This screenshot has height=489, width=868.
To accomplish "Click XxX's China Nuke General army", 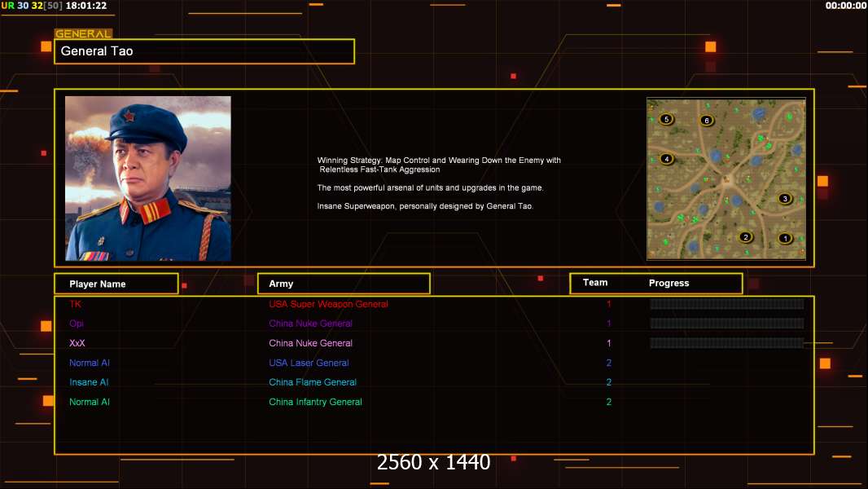I will [x=310, y=343].
